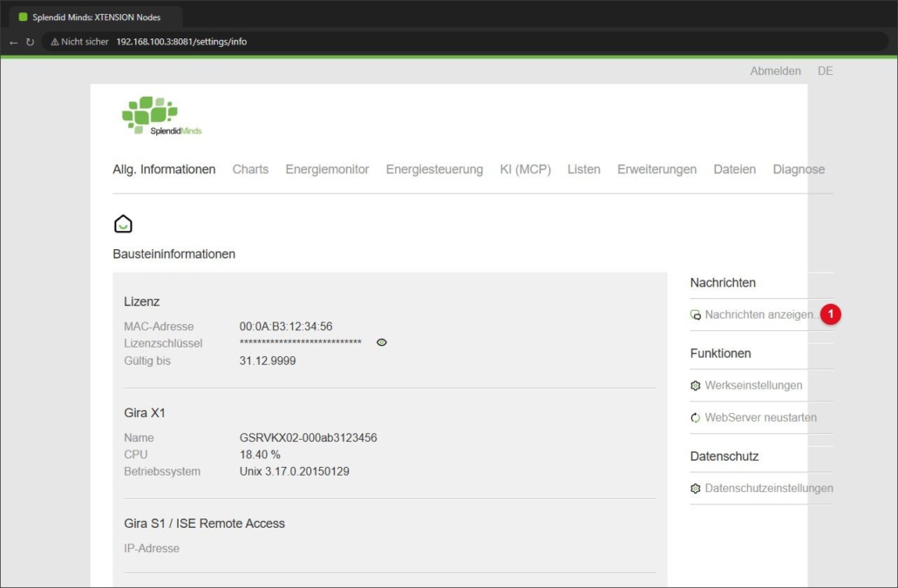Click 'Unix 3.17.0.20150129' value
Viewport: 898px width, 588px height.
pos(295,471)
